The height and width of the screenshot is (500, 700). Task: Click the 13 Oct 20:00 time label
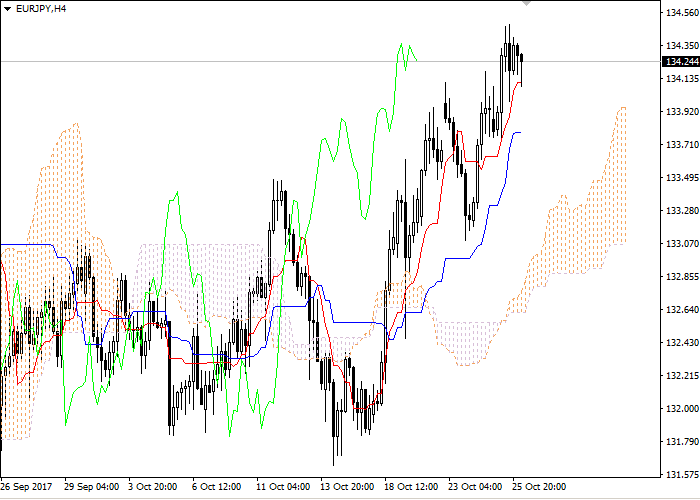click(x=347, y=487)
